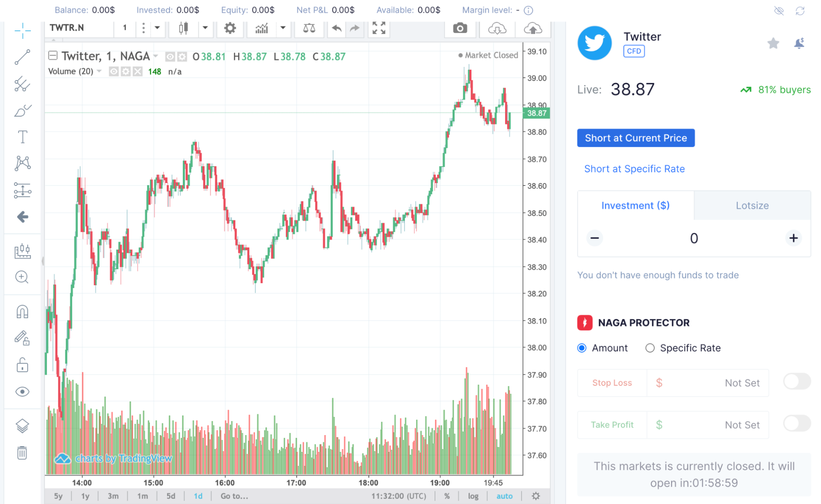Open the Go to... date option
Screen dimensions: 821x504
point(234,496)
